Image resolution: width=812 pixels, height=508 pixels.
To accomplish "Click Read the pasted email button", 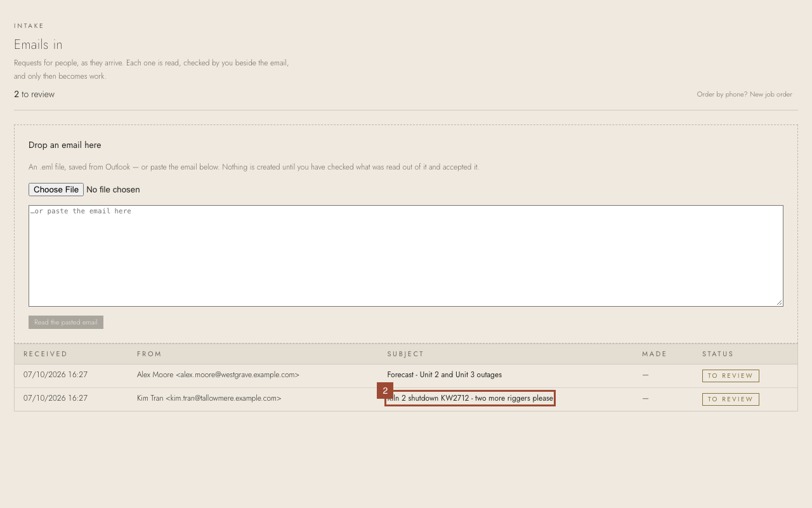I will pyautogui.click(x=66, y=323).
